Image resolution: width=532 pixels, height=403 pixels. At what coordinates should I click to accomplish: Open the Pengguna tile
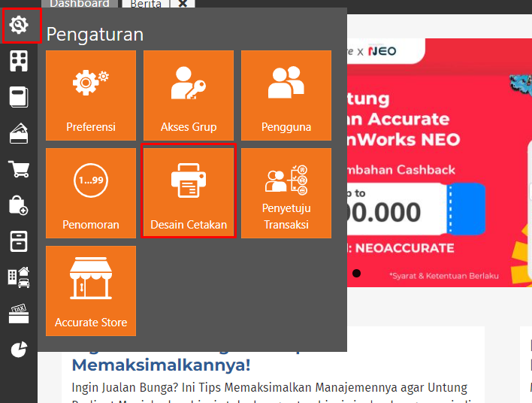pyautogui.click(x=286, y=95)
